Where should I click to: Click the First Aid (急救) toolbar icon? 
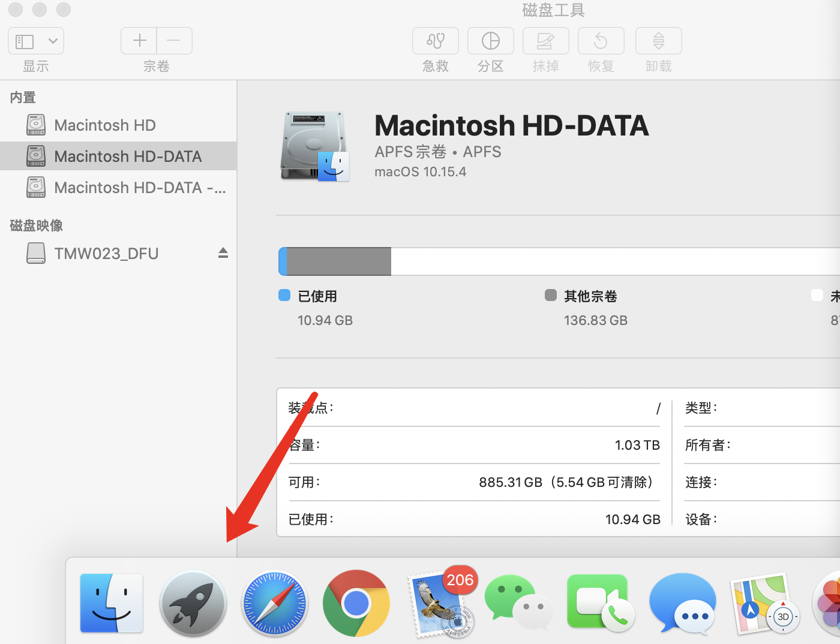[x=436, y=41]
